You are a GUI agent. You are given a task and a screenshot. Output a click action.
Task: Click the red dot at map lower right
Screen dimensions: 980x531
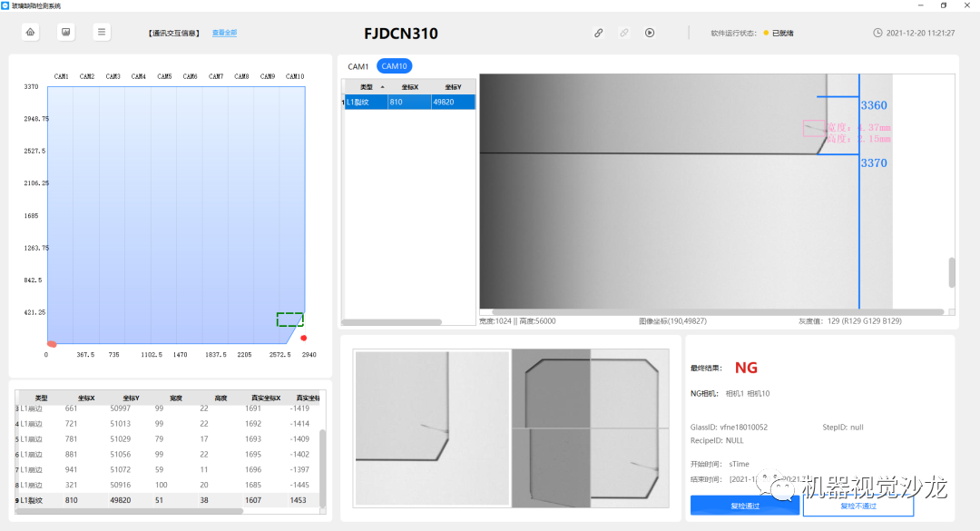[304, 338]
